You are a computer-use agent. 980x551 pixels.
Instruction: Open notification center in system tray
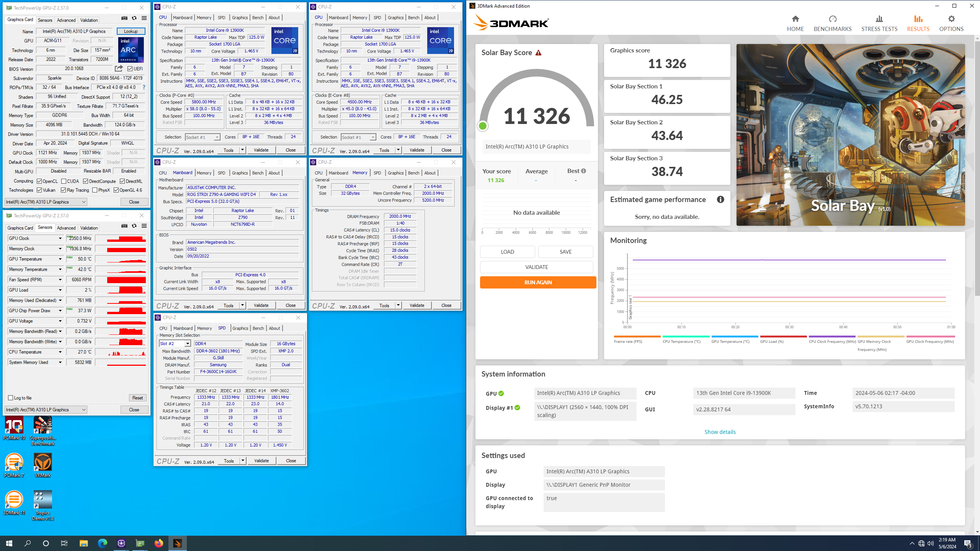tap(968, 543)
